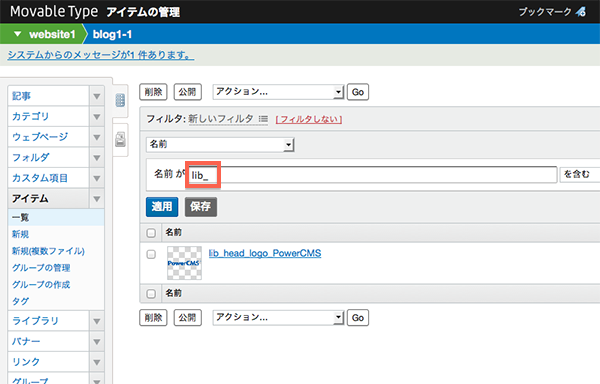Click the bottom 削除 button
The image size is (600, 384).
[x=153, y=318]
